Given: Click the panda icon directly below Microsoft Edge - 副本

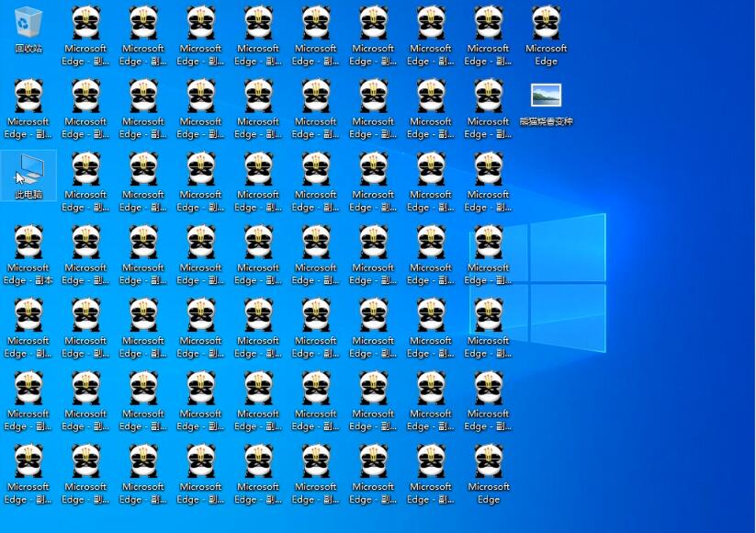Looking at the screenshot, I should pos(28,328).
